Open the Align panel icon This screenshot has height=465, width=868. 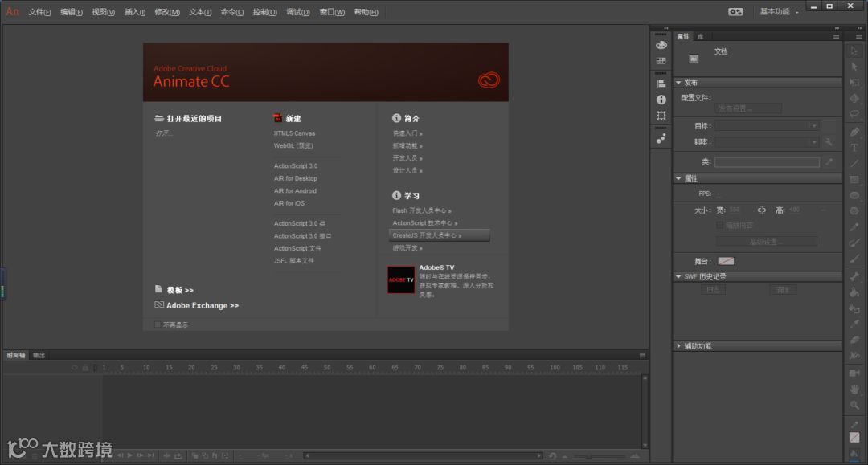661,84
